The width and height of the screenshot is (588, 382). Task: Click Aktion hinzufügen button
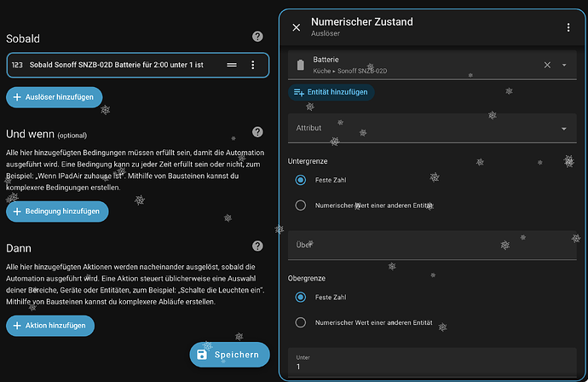(x=50, y=325)
